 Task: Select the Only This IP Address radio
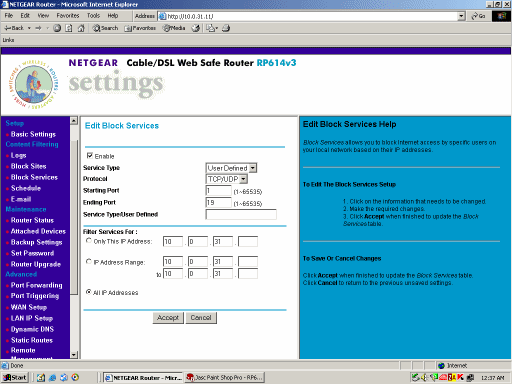[x=89, y=241]
